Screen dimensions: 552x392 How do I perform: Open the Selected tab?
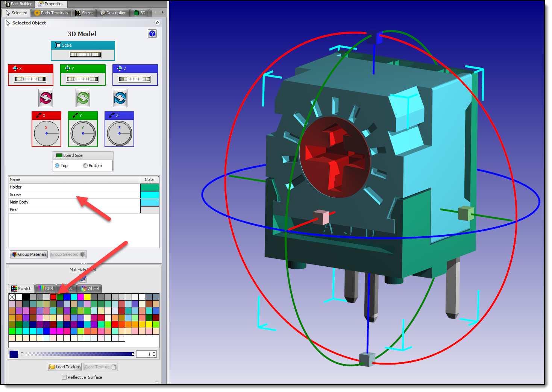click(x=16, y=13)
